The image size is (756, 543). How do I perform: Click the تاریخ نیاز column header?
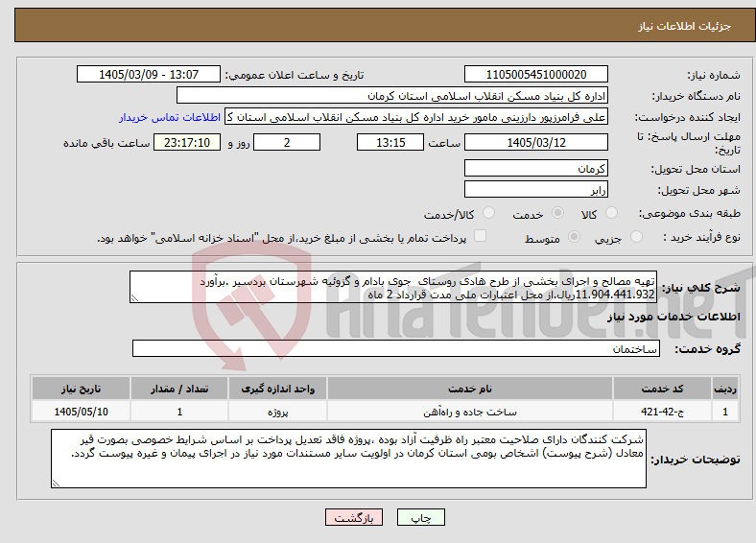coord(81,389)
